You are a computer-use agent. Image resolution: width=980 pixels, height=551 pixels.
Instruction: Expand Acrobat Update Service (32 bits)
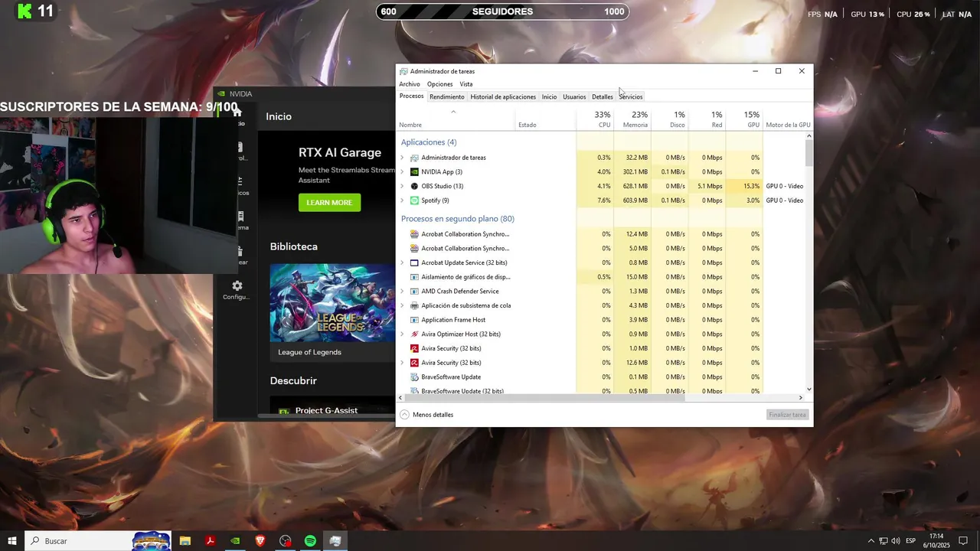coord(402,262)
